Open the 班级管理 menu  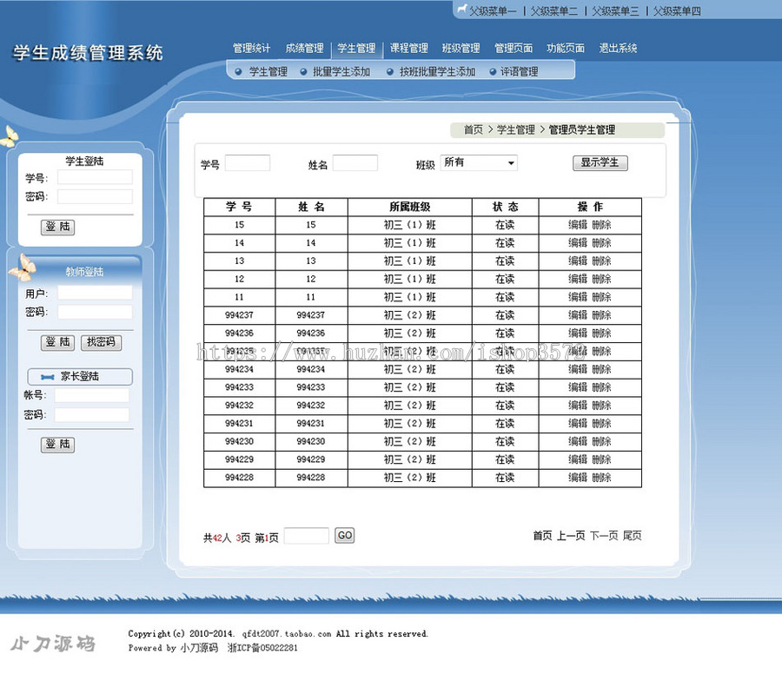[461, 49]
